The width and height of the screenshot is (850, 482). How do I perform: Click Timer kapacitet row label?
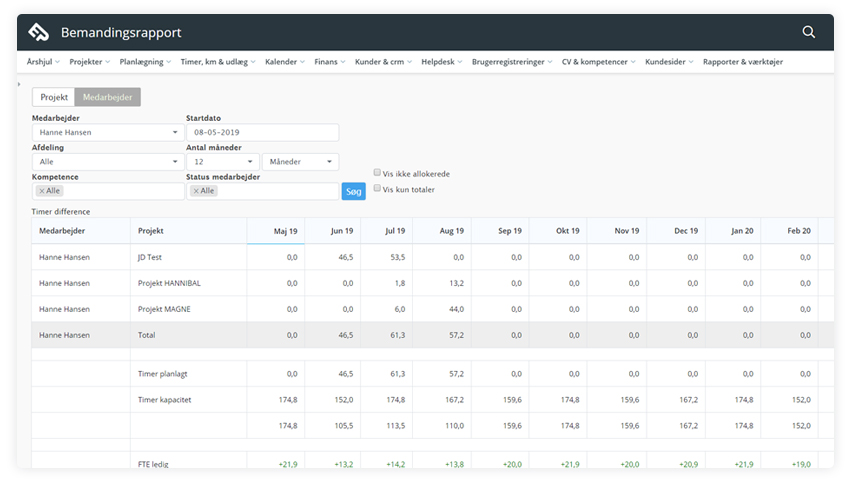point(164,400)
